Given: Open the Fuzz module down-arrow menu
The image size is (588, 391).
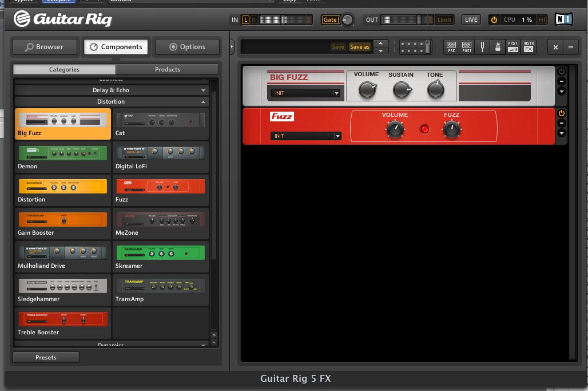Looking at the screenshot, I should [x=561, y=133].
